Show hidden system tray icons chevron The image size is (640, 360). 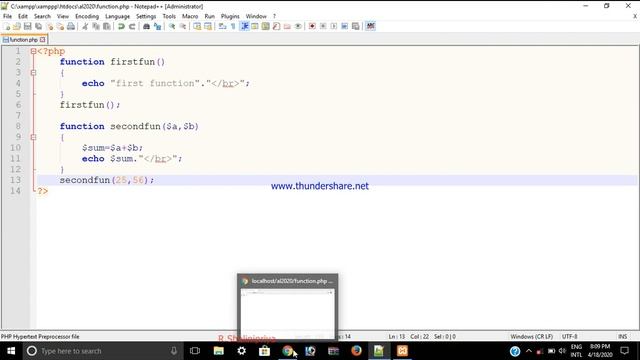point(529,351)
